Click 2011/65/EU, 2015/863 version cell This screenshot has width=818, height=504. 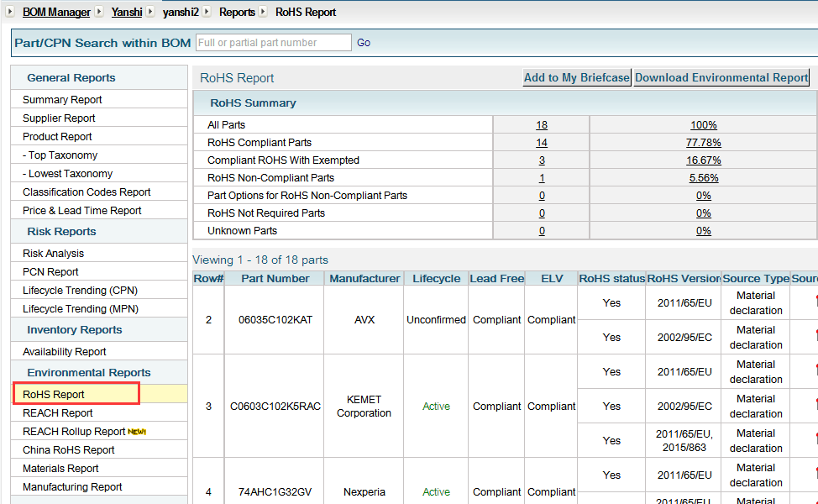click(684, 440)
